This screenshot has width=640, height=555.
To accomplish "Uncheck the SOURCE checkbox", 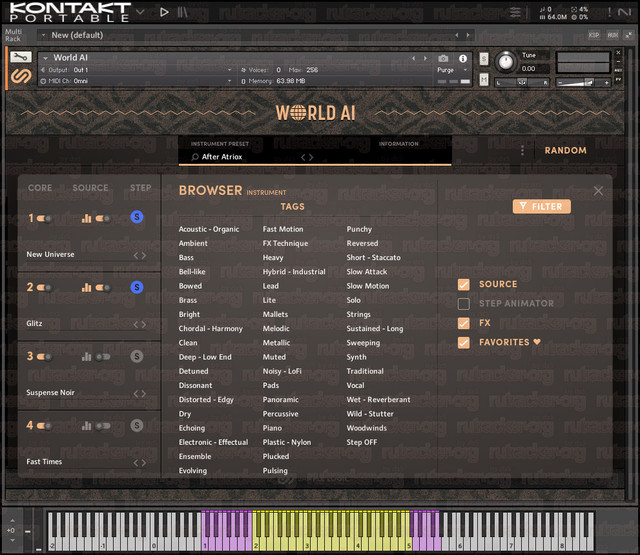I will [x=464, y=284].
